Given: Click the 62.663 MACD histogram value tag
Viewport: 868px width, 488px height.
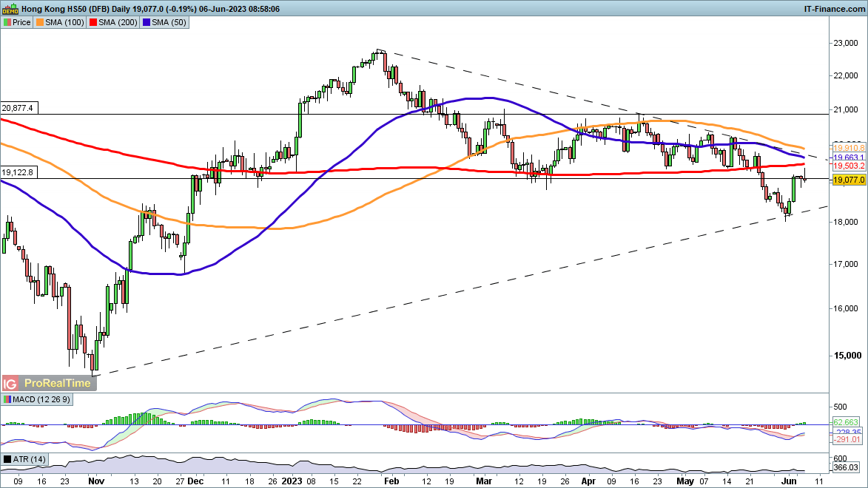Looking at the screenshot, I should (x=847, y=422).
